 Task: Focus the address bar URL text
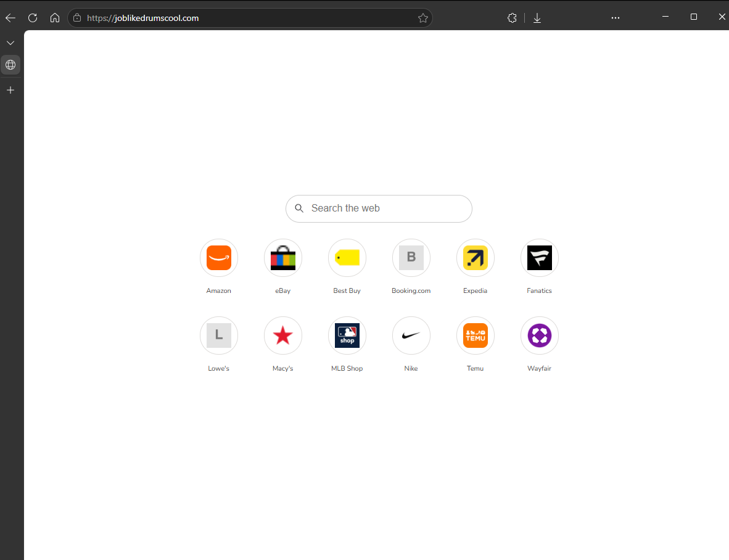(x=142, y=18)
